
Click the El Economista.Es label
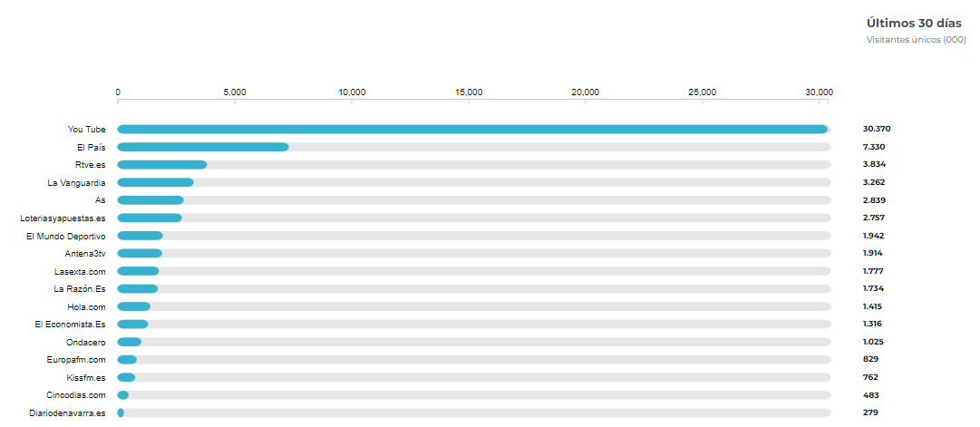coord(71,325)
